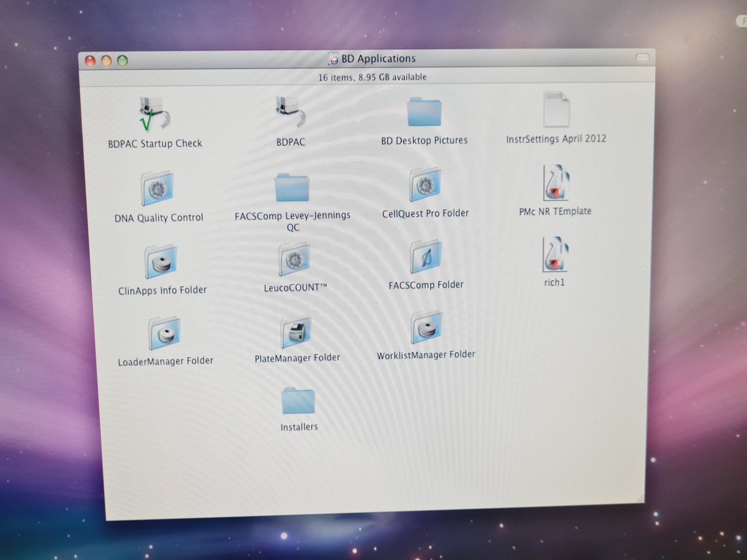Select the BDPAC Startup Check label text
747x560 pixels.
click(x=155, y=143)
